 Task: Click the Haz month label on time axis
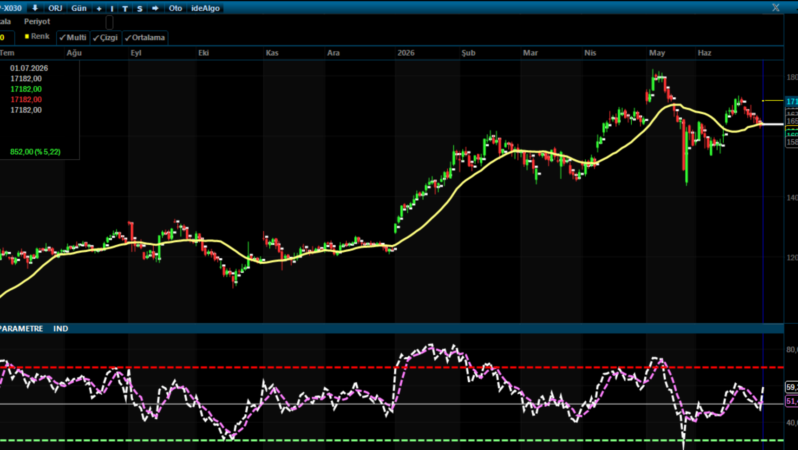pyautogui.click(x=704, y=53)
